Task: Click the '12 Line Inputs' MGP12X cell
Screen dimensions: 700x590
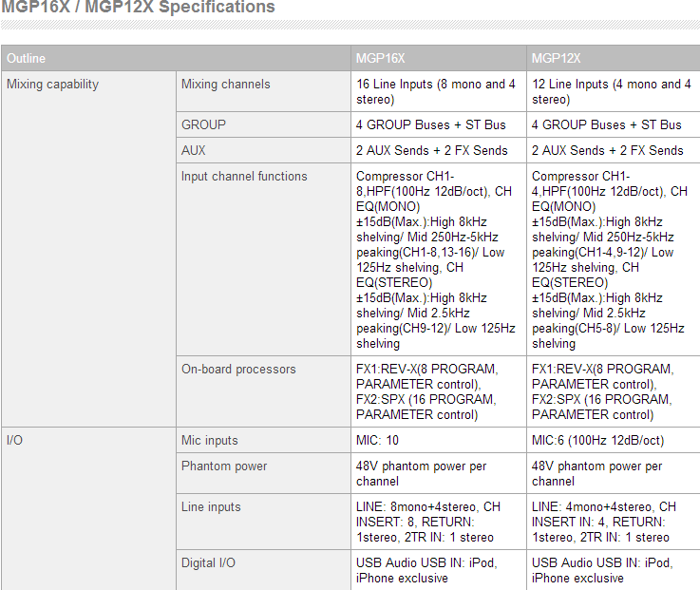Action: click(x=614, y=91)
